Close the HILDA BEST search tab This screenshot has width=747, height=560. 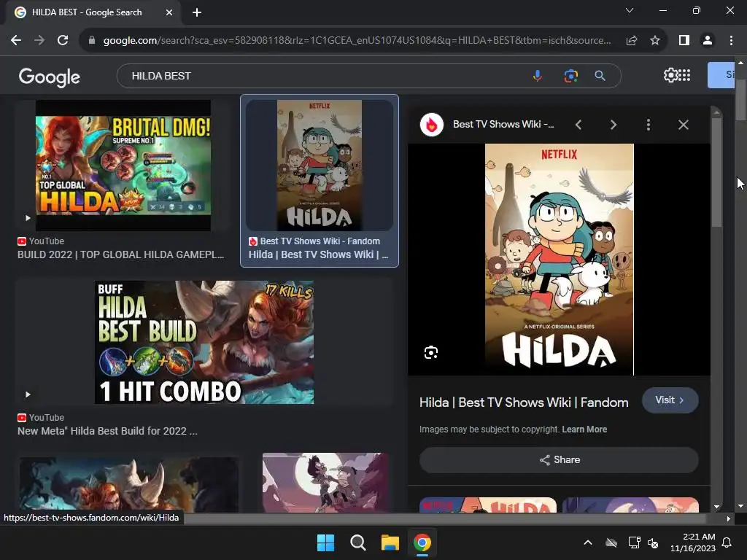coord(169,12)
